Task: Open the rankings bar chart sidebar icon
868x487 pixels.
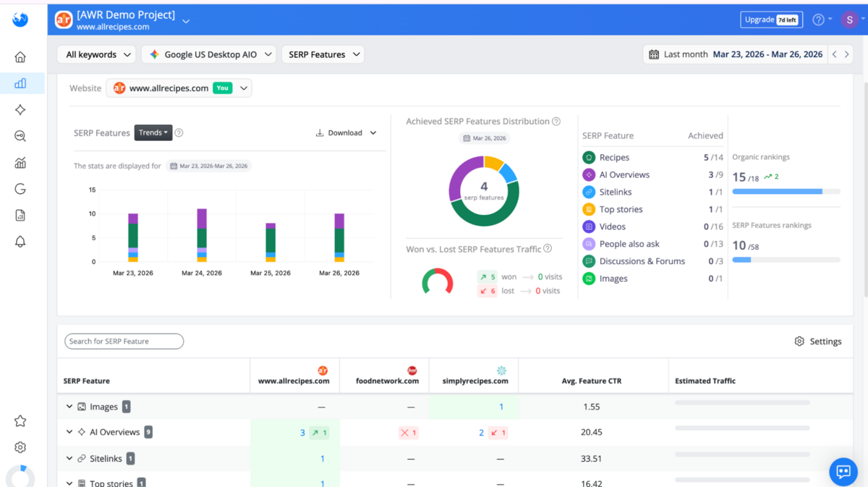Action: 20,83
